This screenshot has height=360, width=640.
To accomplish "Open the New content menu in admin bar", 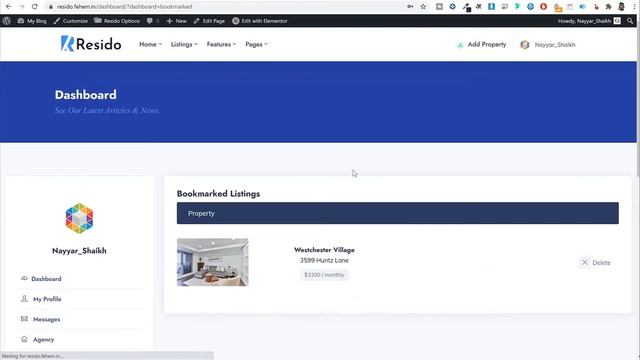I will (x=176, y=21).
